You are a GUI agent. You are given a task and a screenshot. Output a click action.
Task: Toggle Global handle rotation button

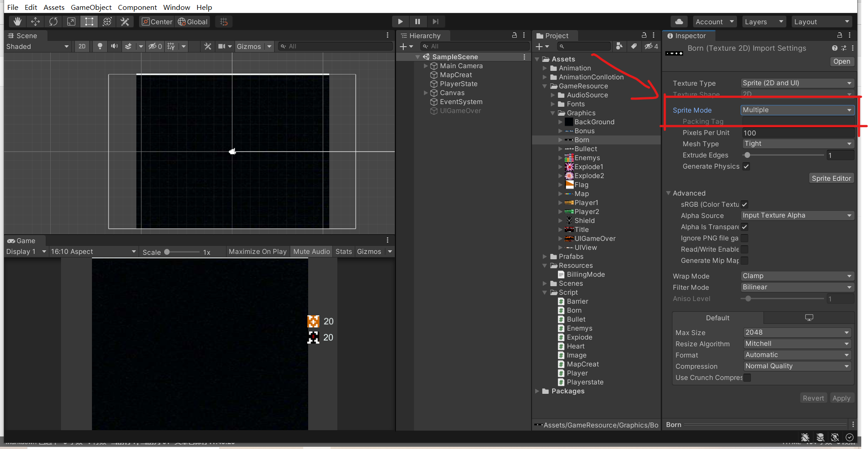click(192, 22)
